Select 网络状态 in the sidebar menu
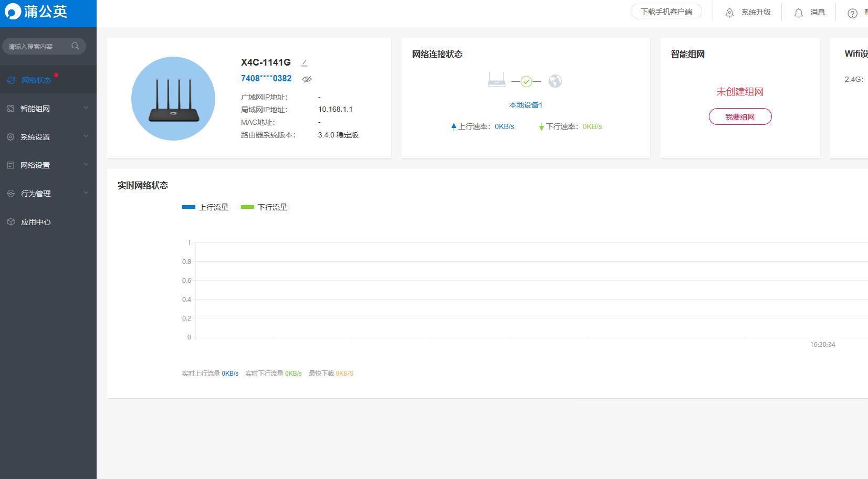Screen dimensions: 868x479 (x=36, y=80)
